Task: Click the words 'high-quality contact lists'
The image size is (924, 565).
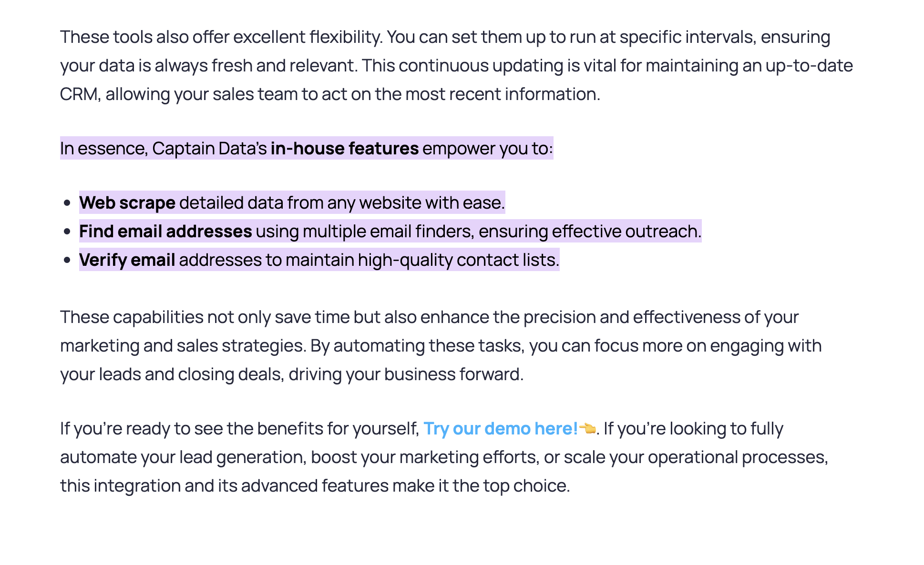Action: (x=459, y=260)
